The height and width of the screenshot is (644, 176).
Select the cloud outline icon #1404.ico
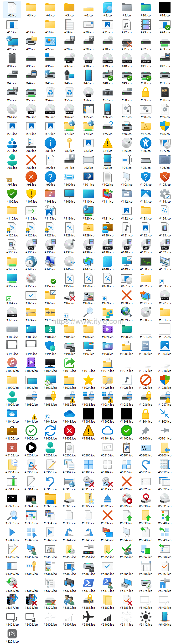(x=108, y=431)
